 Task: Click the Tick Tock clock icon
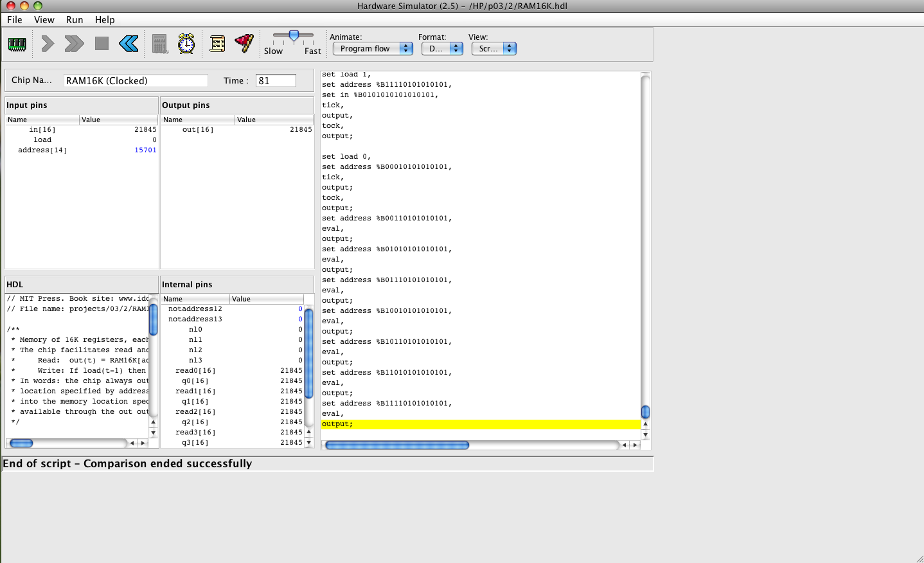tap(186, 44)
